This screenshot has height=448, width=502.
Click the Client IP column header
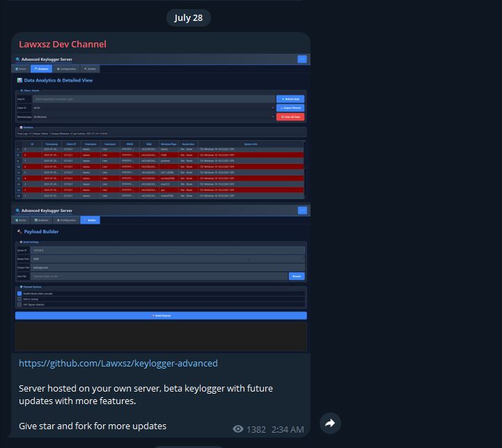pos(71,144)
